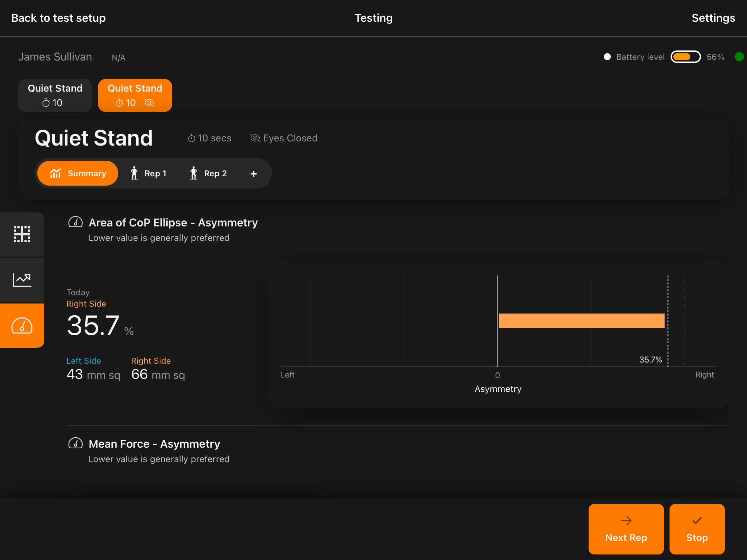Select the gauge metrics view in sidebar

point(22,325)
